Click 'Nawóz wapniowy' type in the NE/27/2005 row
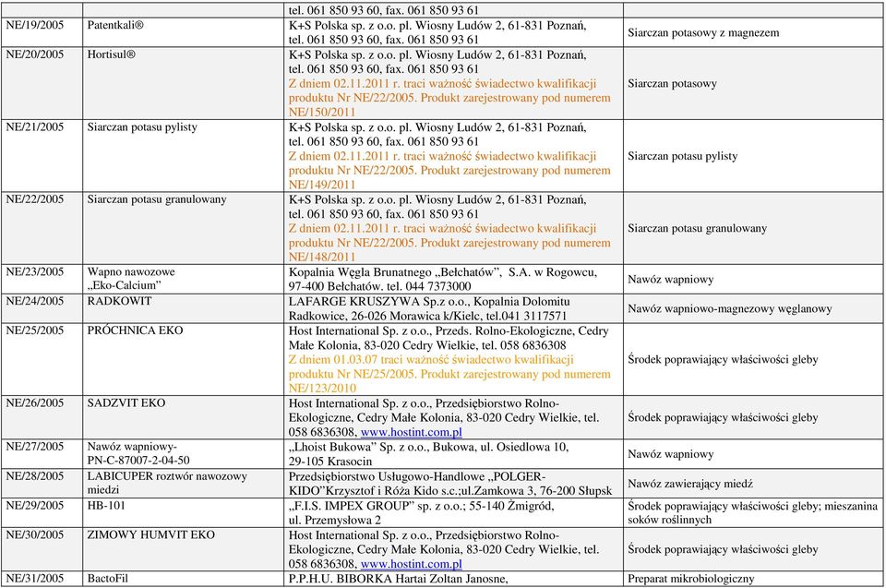Viewport: 886px width, 588px height. (x=671, y=454)
